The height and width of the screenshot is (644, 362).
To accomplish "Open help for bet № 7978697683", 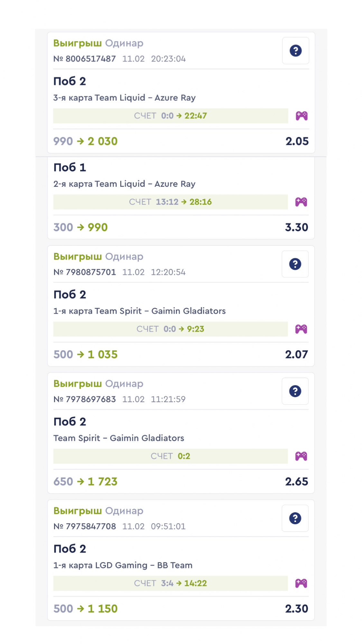I will tap(295, 391).
